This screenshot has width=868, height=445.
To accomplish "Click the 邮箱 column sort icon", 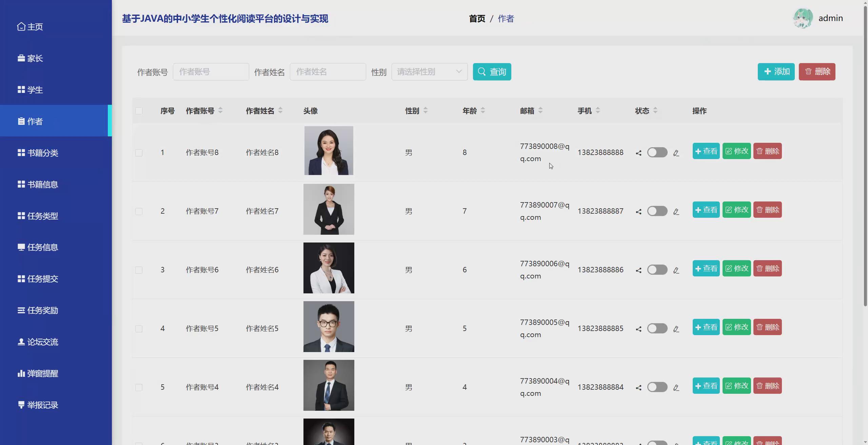I will 540,110.
